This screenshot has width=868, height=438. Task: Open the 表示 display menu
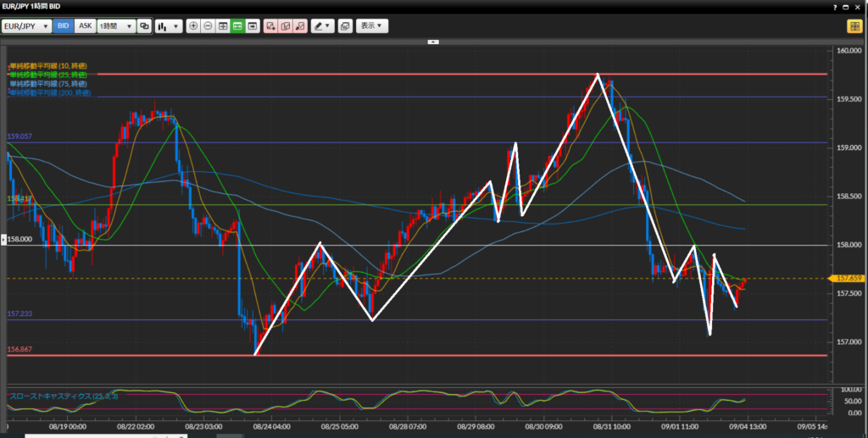(x=372, y=26)
